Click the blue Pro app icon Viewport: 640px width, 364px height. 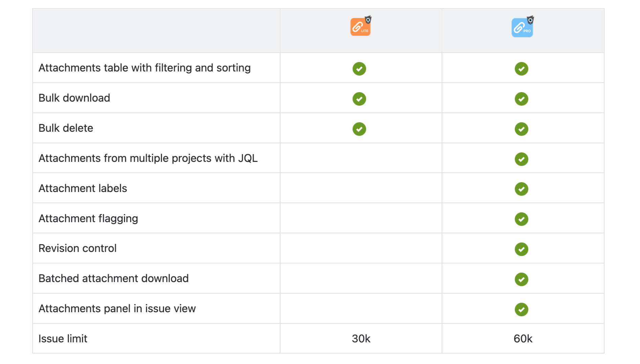[522, 27]
